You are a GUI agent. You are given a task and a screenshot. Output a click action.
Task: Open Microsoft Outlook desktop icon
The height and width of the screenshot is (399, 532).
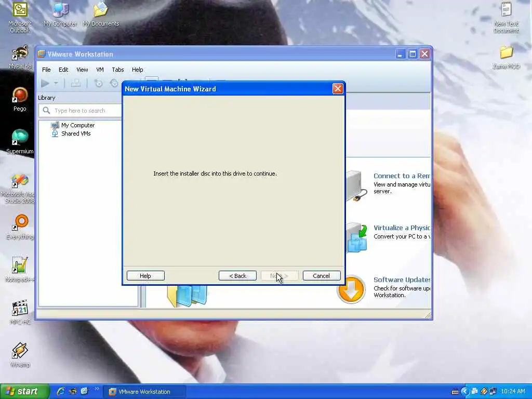click(x=20, y=17)
